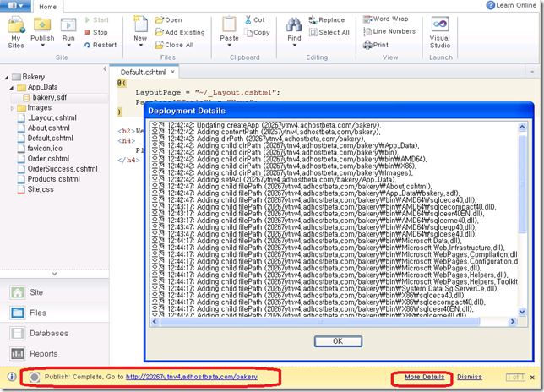Open the Paste dropdown arrow
The image size is (544, 392).
pyautogui.click(x=229, y=45)
